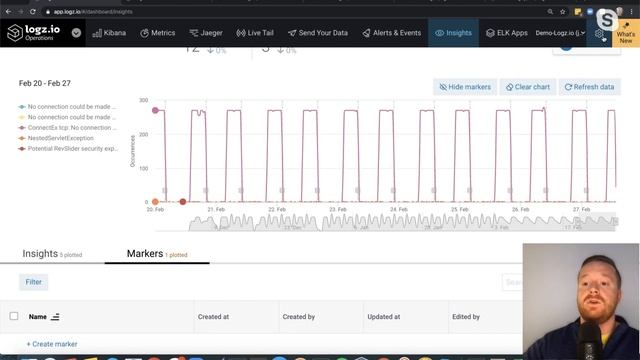The height and width of the screenshot is (360, 640).
Task: Open What's New panel
Action: coord(626,33)
